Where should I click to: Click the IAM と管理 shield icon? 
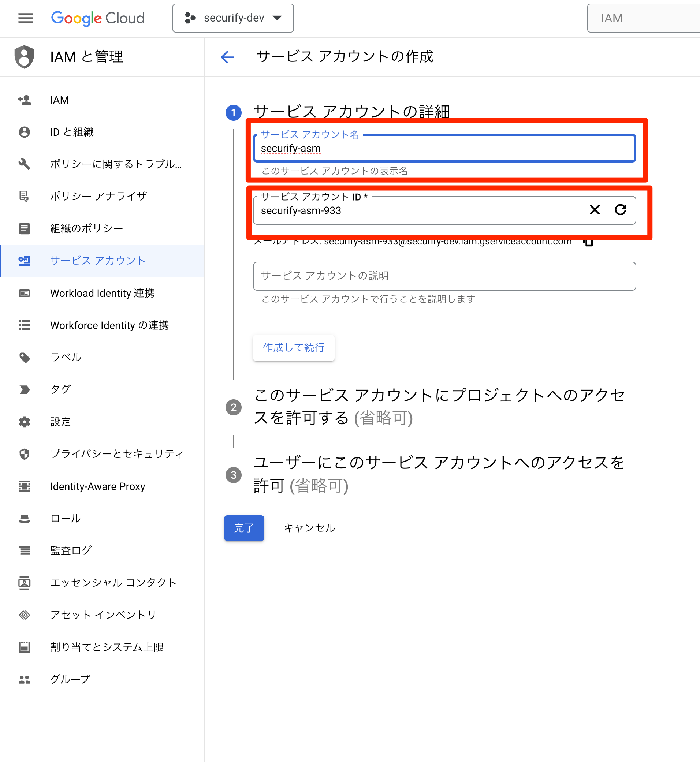coord(24,56)
